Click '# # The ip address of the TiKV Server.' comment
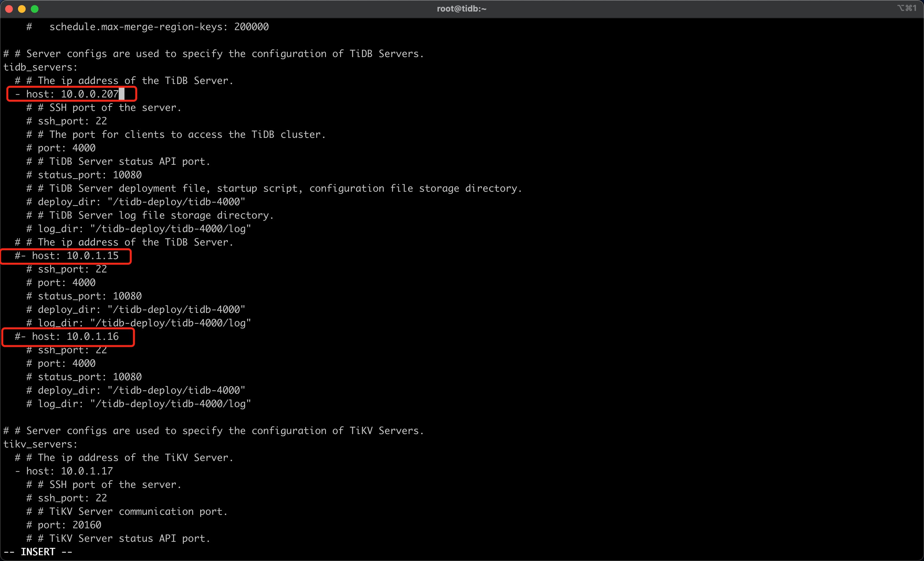Image resolution: width=924 pixels, height=561 pixels. [x=124, y=457]
